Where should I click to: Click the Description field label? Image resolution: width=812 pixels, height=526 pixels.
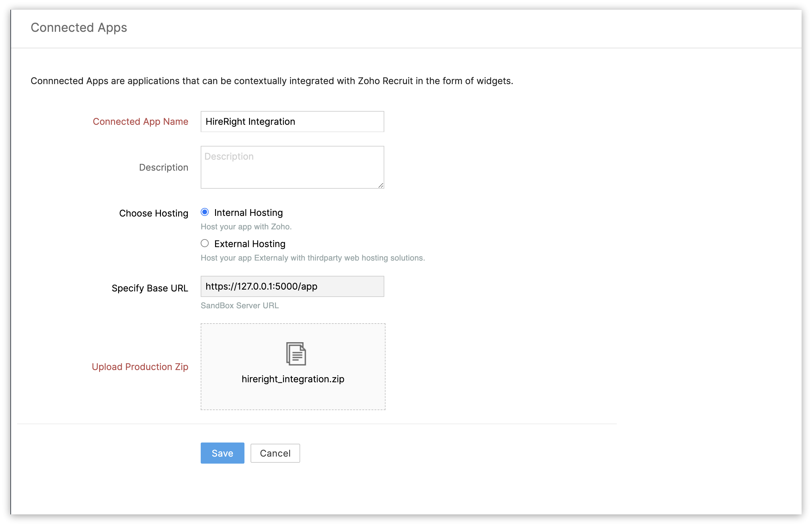pyautogui.click(x=163, y=168)
